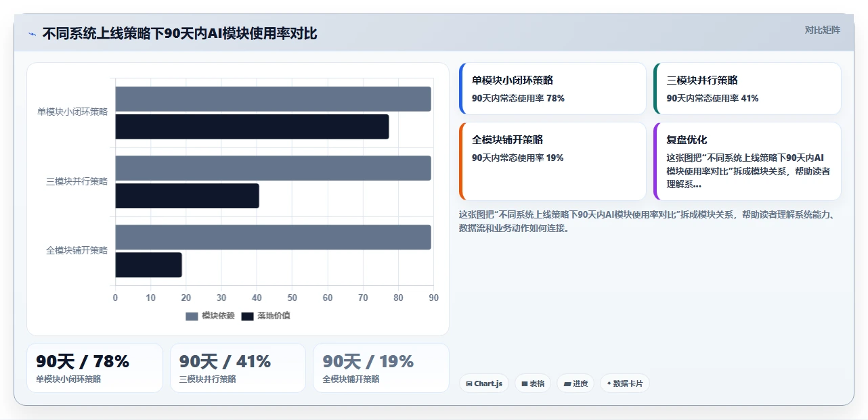Viewport: 868px width, 420px height.
Task: Select the 三模块并行策略 gray 模块依赖 bar
Action: tap(273, 168)
